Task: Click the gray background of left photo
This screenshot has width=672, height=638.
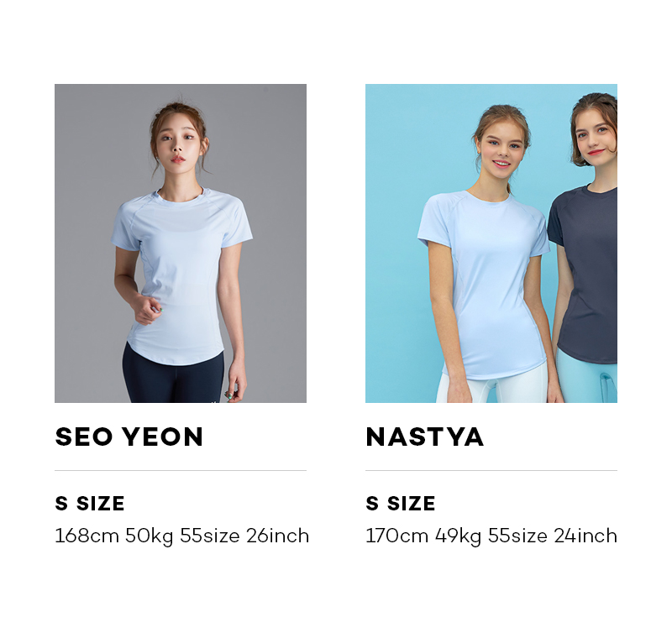Action: 86,171
